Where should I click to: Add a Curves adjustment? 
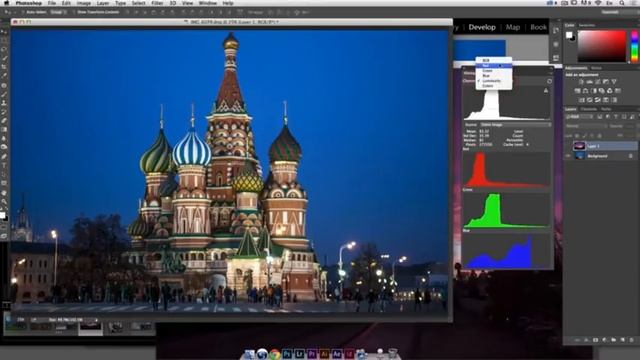pos(598,82)
